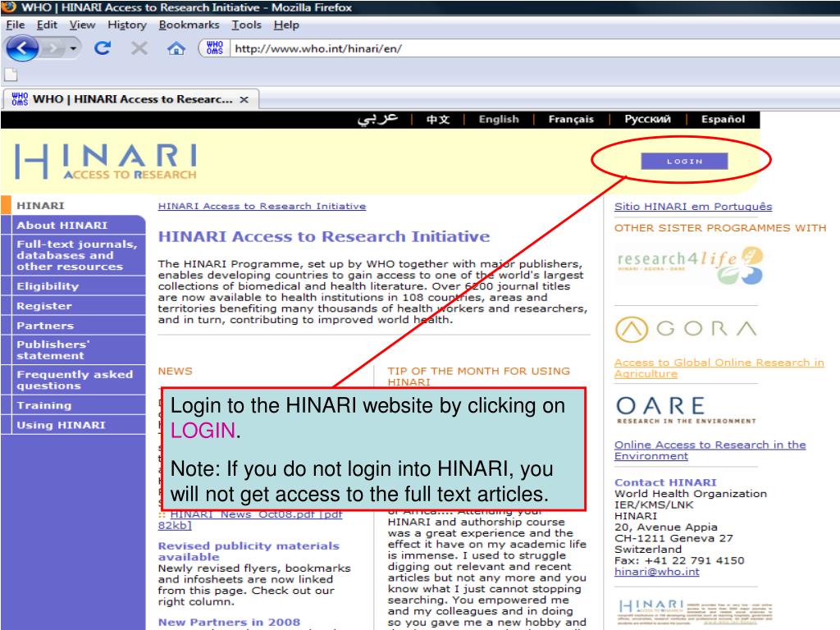Open the Help menu
The width and height of the screenshot is (840, 630).
286,25
